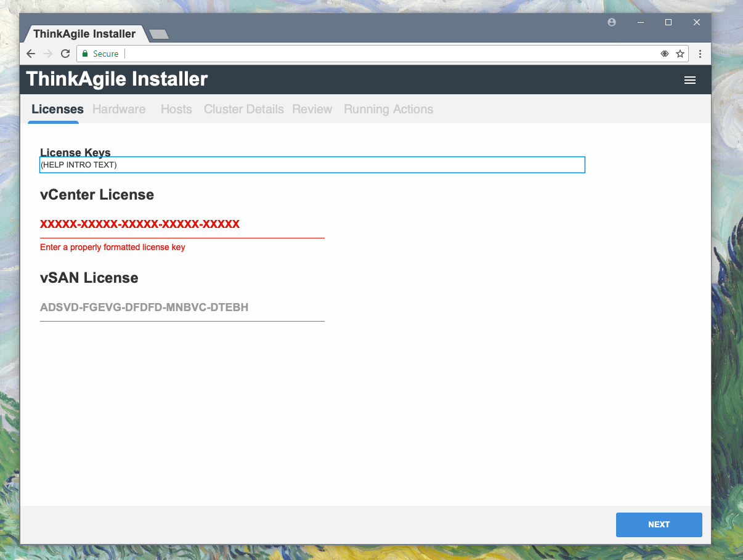The width and height of the screenshot is (743, 560).
Task: Click the browser forward arrow
Action: pyautogui.click(x=48, y=54)
